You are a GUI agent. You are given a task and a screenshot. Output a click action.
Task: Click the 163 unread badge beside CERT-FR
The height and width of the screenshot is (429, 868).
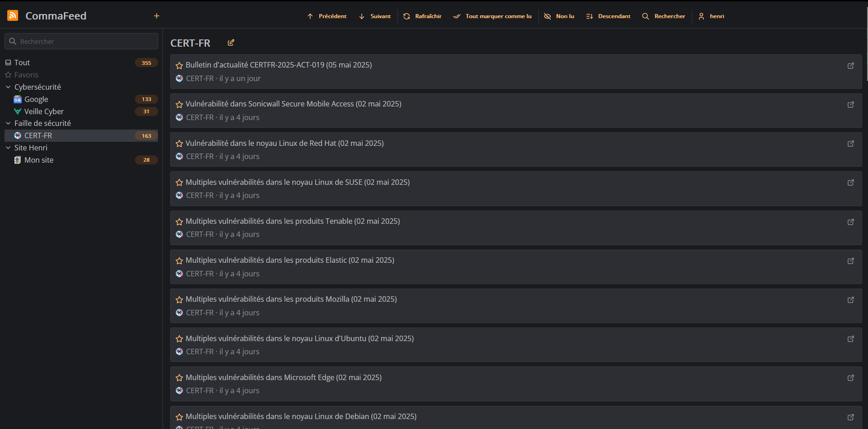point(146,136)
